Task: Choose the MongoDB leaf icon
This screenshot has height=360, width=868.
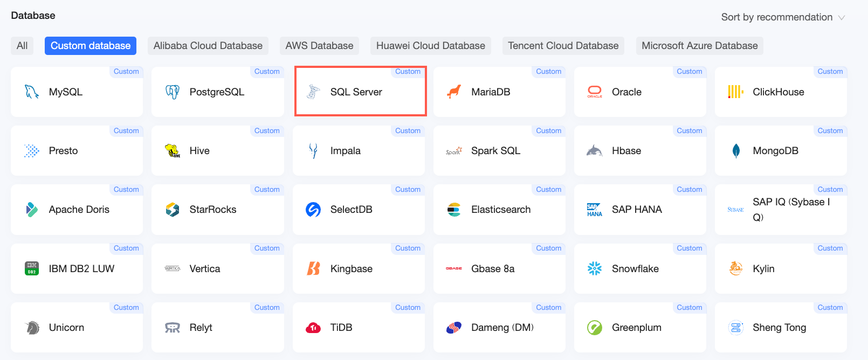Action: pos(736,151)
